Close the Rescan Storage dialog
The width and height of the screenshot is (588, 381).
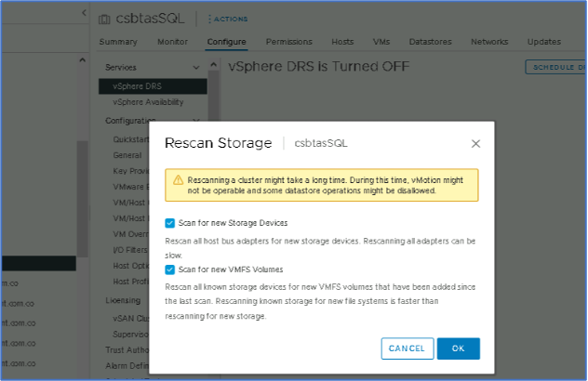tap(475, 144)
